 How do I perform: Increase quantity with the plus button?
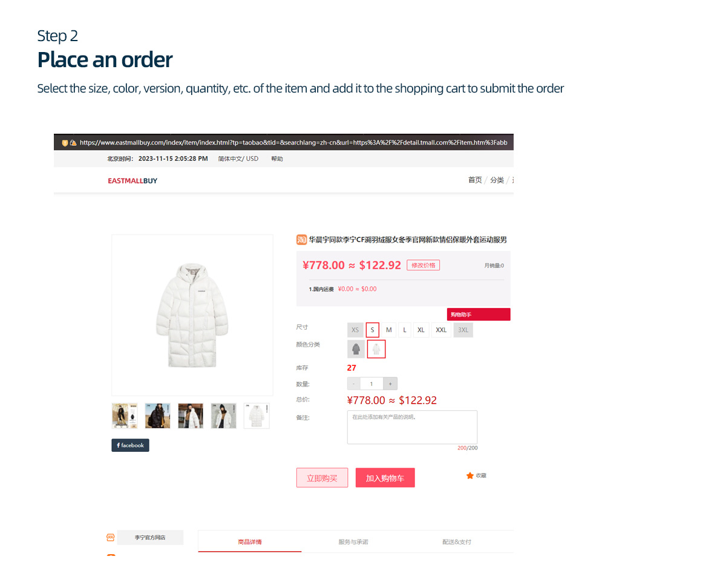[390, 384]
